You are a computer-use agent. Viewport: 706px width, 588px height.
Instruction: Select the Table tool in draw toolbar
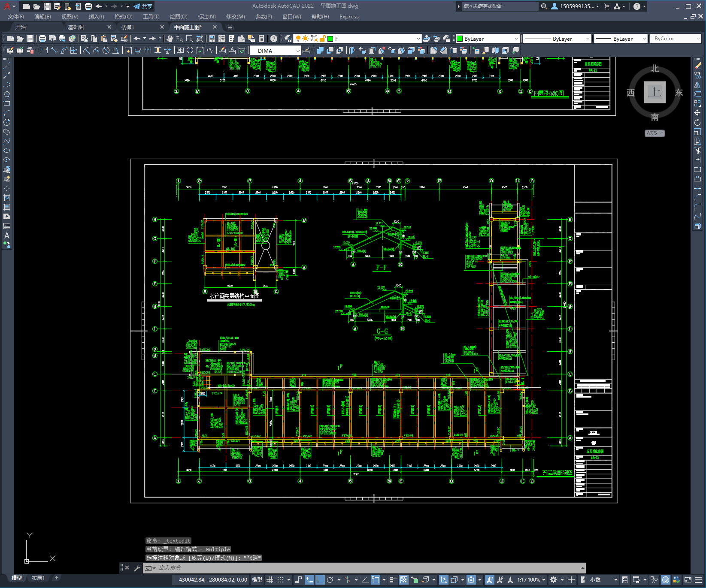[7, 226]
